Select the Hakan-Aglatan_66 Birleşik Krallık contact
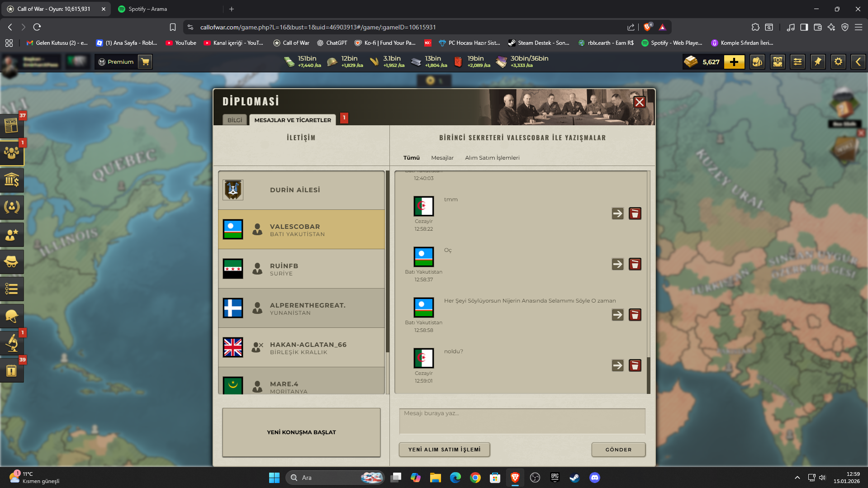The image size is (868, 488). [x=301, y=347]
